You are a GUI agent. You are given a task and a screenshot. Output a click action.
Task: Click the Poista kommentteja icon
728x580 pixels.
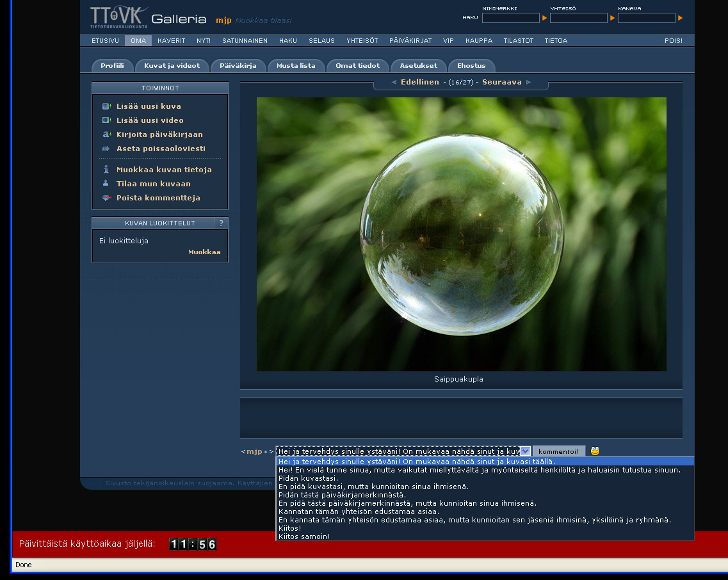click(x=106, y=198)
